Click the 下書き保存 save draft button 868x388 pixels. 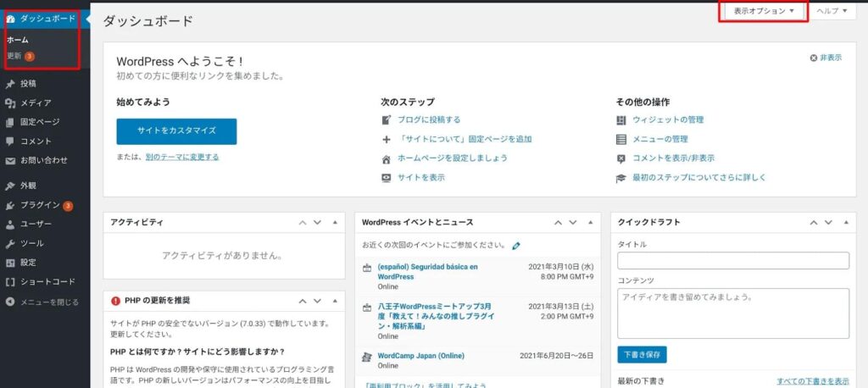642,355
